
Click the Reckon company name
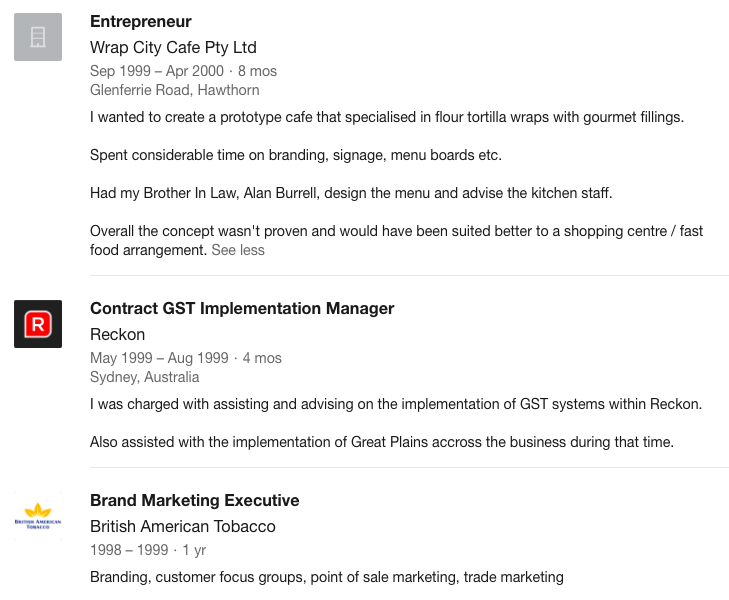pyautogui.click(x=118, y=335)
